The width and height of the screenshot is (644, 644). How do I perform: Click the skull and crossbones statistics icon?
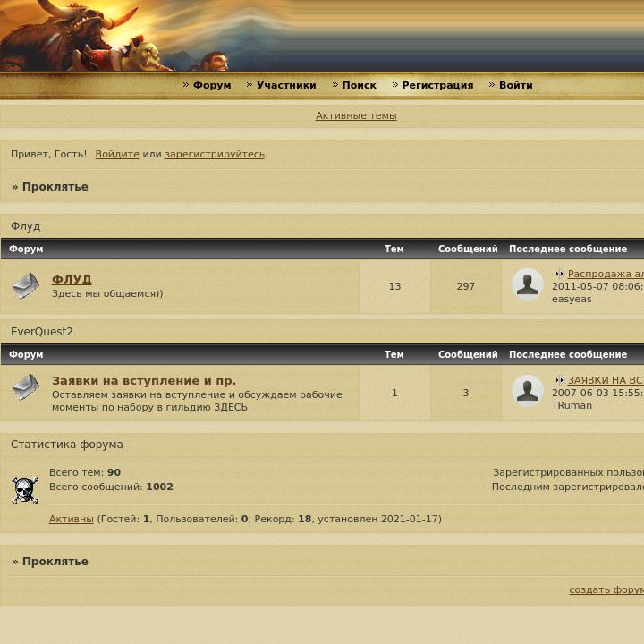pos(25,489)
